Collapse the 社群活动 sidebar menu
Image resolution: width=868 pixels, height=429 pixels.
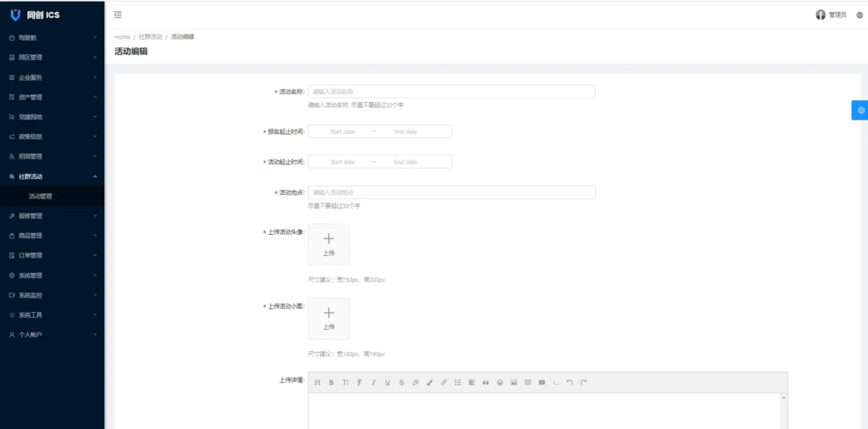52,176
